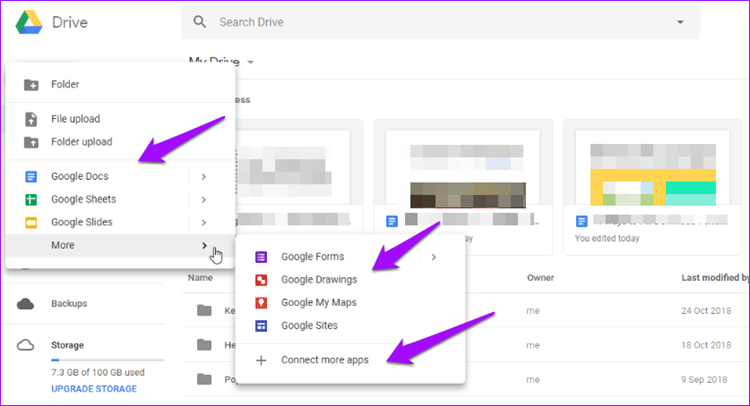Choose File upload in the menu
The width and height of the screenshot is (750, 406).
tap(121, 119)
